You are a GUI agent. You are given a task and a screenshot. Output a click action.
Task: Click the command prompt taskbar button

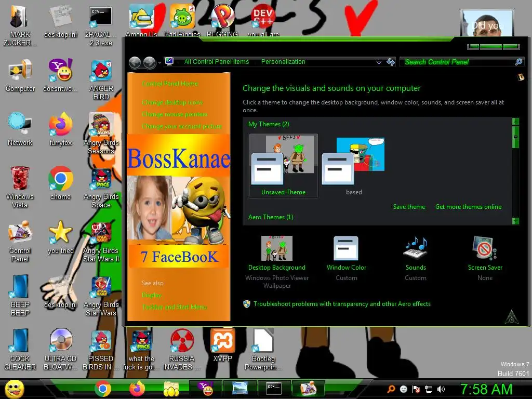pos(274,389)
